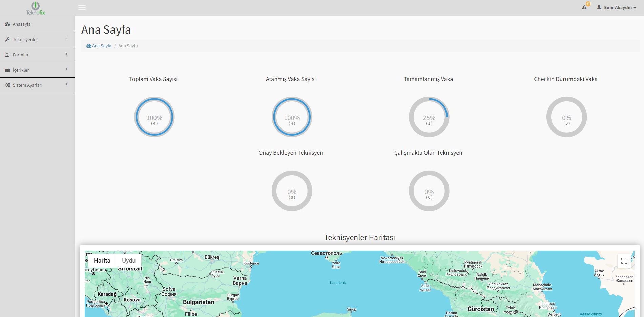Click the Tamamlanmış Vaka 25% progress ring
The width and height of the screenshot is (644, 317).
(429, 117)
